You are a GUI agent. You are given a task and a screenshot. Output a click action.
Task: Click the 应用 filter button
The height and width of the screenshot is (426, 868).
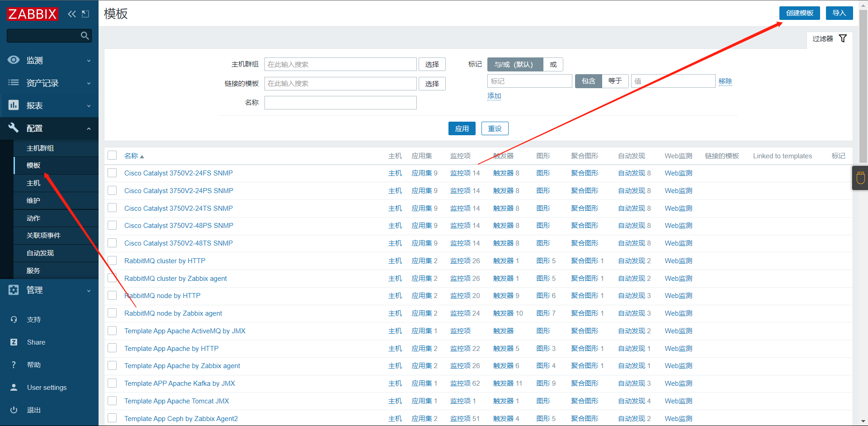462,128
